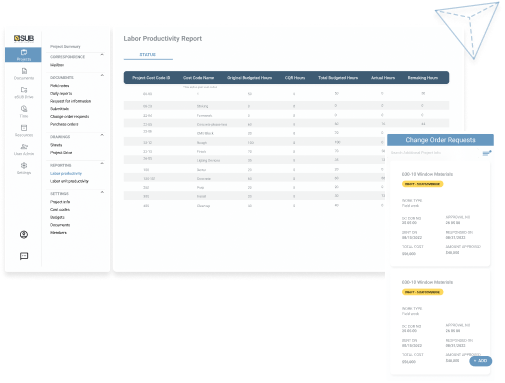Screen dimensions: 505x383
Task: Sort by Total Budgeted Hours column
Action: coord(338,78)
